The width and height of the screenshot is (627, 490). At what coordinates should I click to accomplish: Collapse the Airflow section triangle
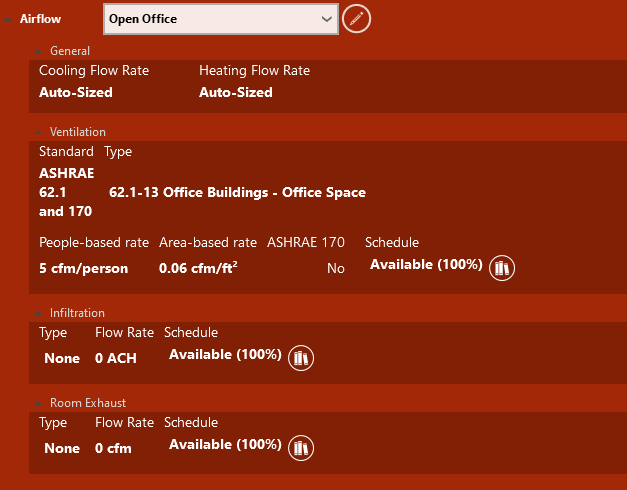[8, 19]
